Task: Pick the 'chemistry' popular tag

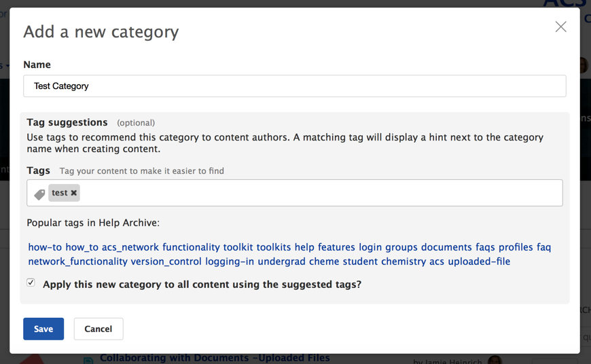Action: click(404, 261)
